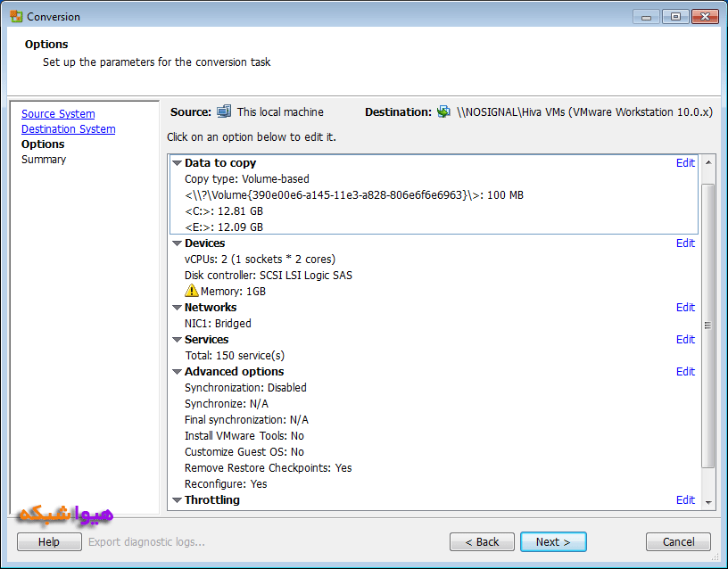
Task: Collapse the Data to copy section
Action: tap(177, 163)
